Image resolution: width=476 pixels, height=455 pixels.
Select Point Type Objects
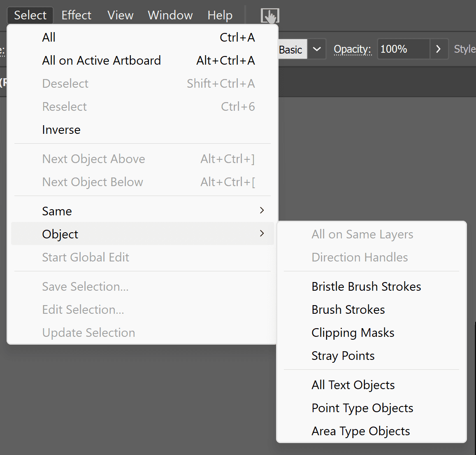point(362,408)
